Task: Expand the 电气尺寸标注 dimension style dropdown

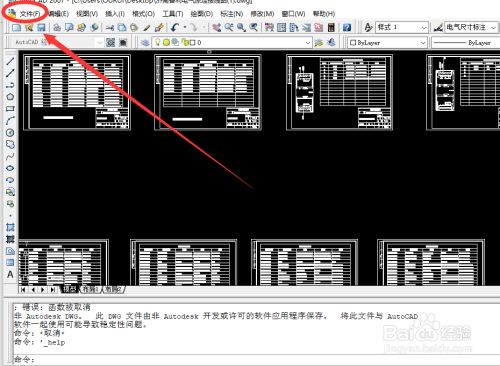Action: click(494, 27)
